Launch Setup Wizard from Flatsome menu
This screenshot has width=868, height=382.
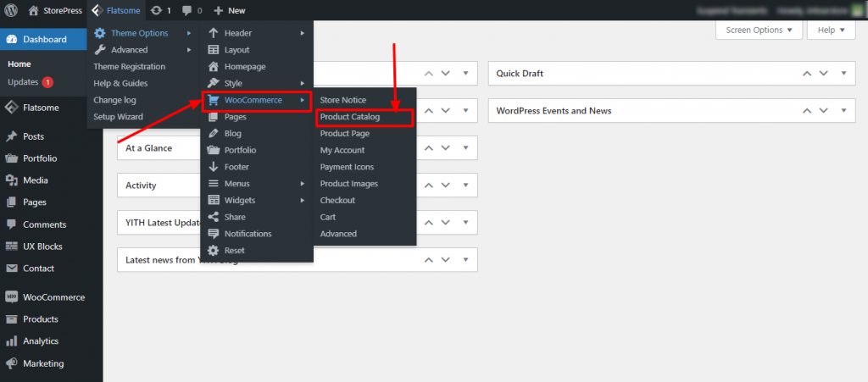(x=118, y=117)
